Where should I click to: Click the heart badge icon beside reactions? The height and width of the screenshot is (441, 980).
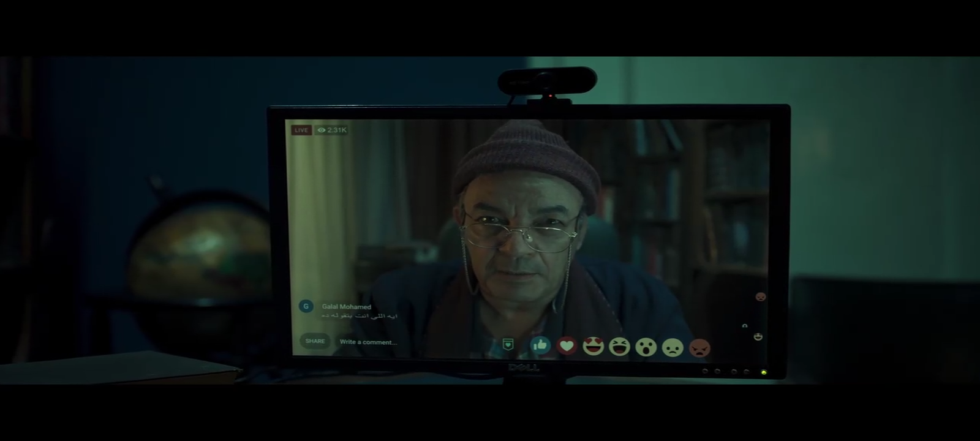tap(508, 344)
